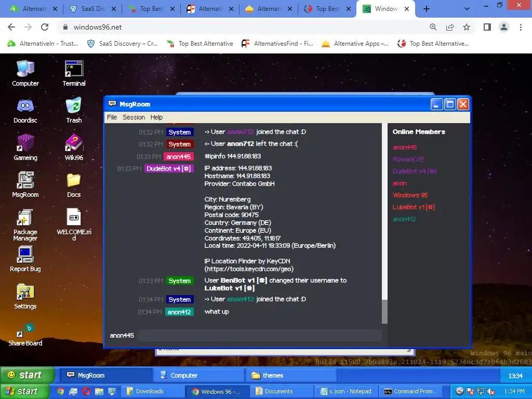Screen dimensions: 532x399
Task: Minimize the MsgRoom window
Action: [x=436, y=104]
